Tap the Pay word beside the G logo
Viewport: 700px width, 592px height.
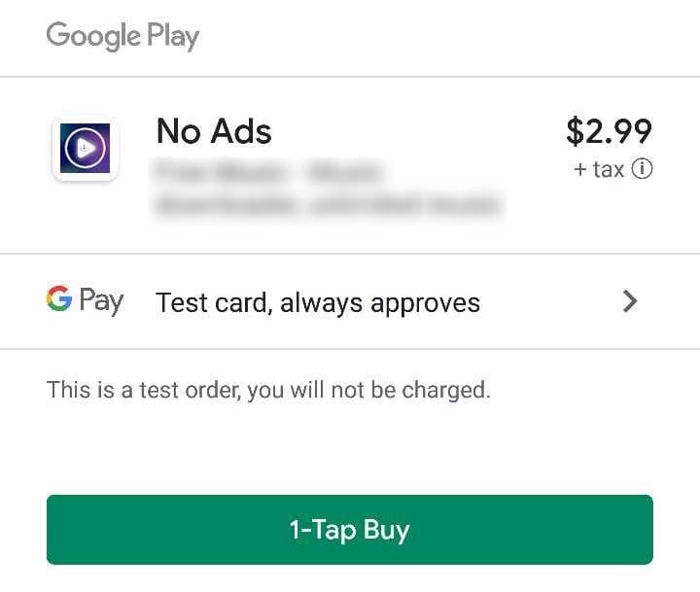[101, 301]
